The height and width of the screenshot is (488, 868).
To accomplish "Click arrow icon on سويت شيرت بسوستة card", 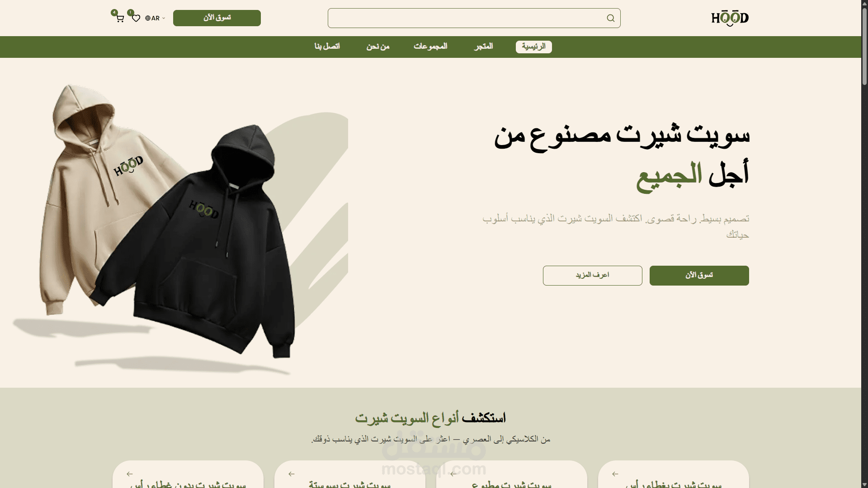I will click(292, 474).
